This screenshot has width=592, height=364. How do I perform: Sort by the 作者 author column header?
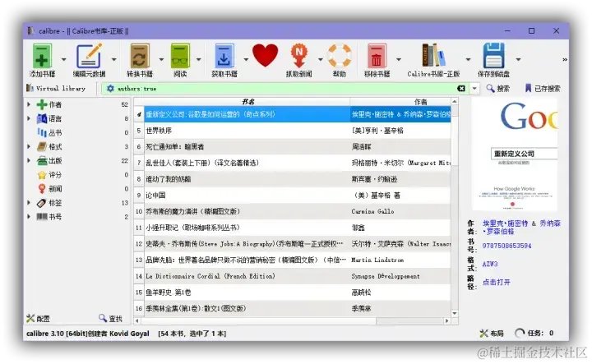[420, 101]
